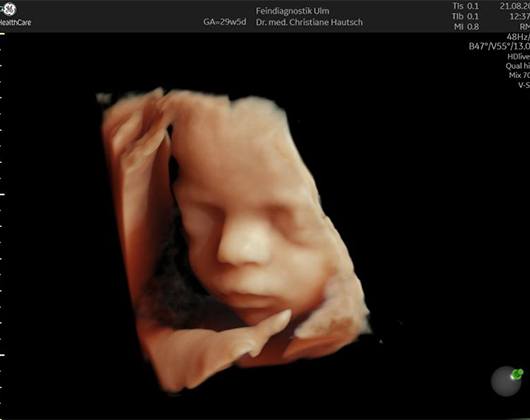530x420 pixels.
Task: Click the HDlive render mode label
Action: (x=519, y=56)
